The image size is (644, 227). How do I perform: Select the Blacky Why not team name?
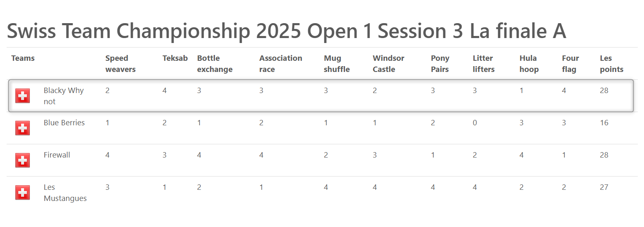(64, 96)
